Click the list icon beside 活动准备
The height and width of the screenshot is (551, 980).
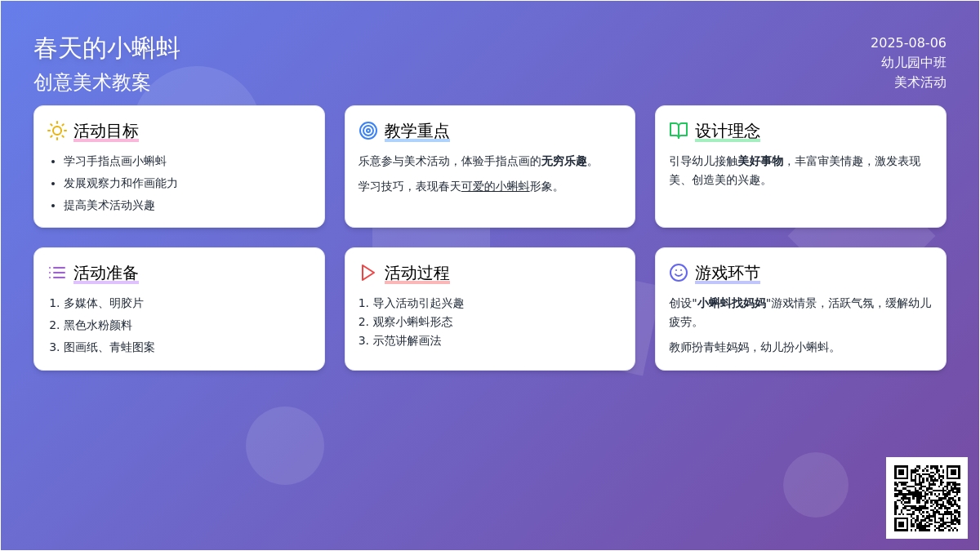coord(57,273)
